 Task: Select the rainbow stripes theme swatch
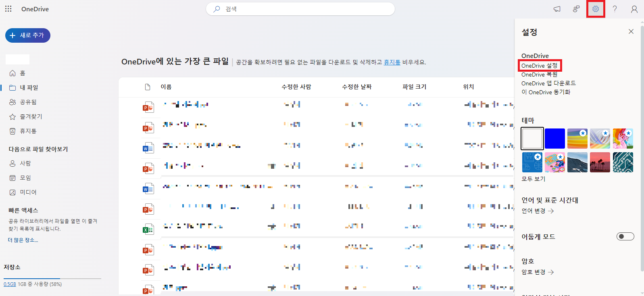[577, 139]
